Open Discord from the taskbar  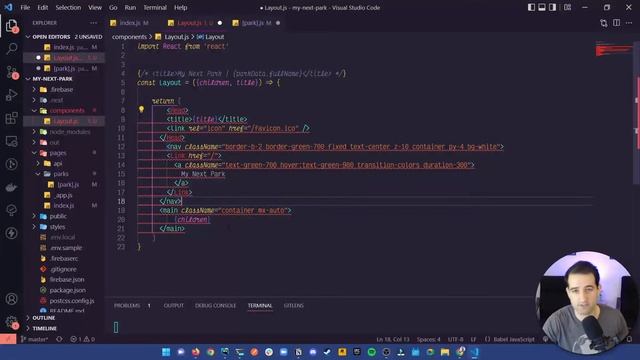click(313, 352)
